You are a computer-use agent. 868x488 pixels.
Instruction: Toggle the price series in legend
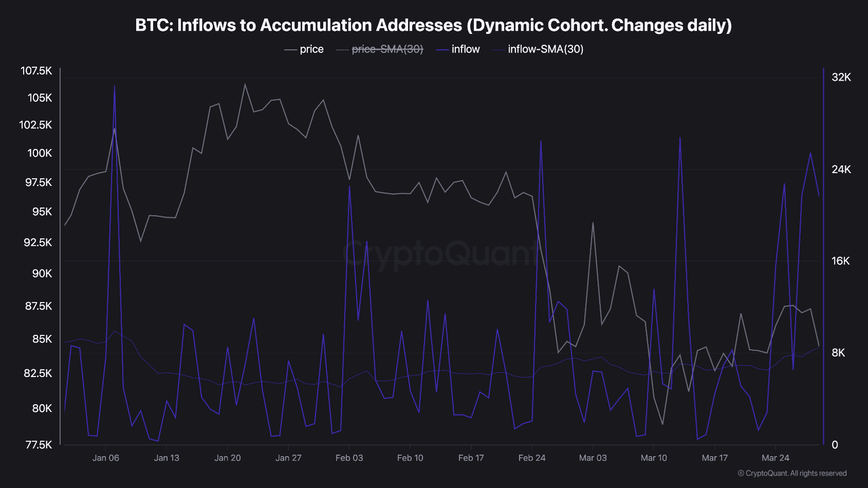[x=304, y=49]
